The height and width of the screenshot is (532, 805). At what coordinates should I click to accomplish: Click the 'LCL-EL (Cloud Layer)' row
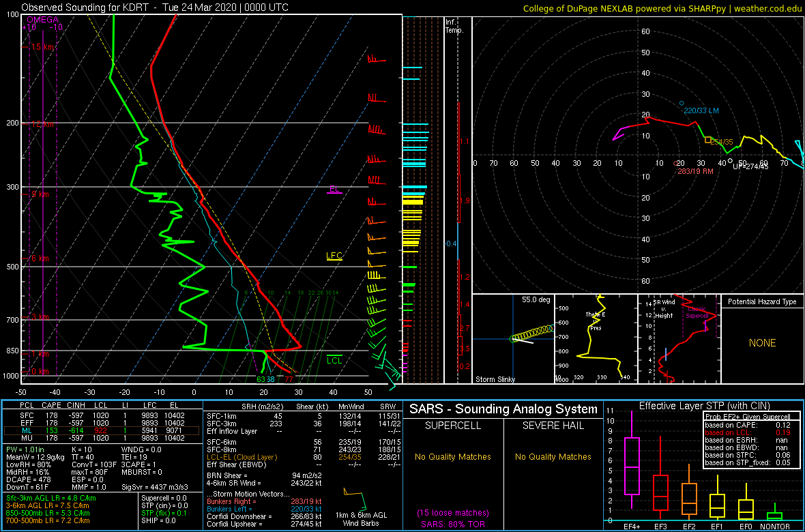coord(302,457)
